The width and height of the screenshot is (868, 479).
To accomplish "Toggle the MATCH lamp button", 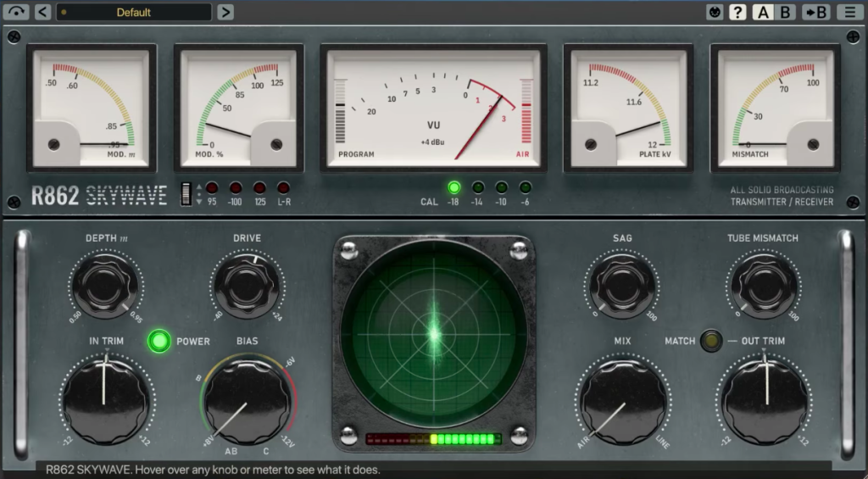I will [x=711, y=341].
